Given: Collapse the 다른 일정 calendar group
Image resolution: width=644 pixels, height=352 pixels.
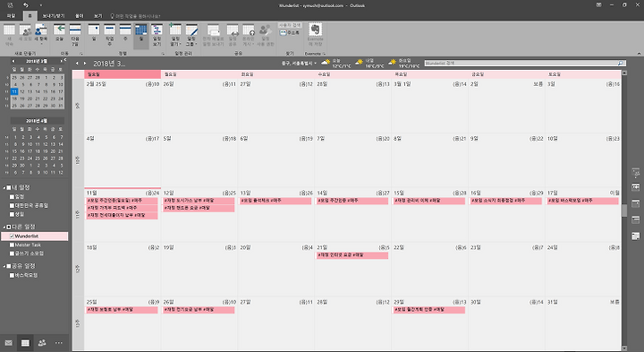Looking at the screenshot, I should pyautogui.click(x=4, y=227).
